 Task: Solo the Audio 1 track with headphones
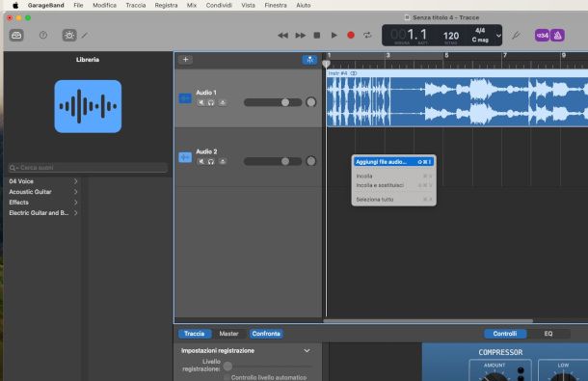[x=211, y=102]
